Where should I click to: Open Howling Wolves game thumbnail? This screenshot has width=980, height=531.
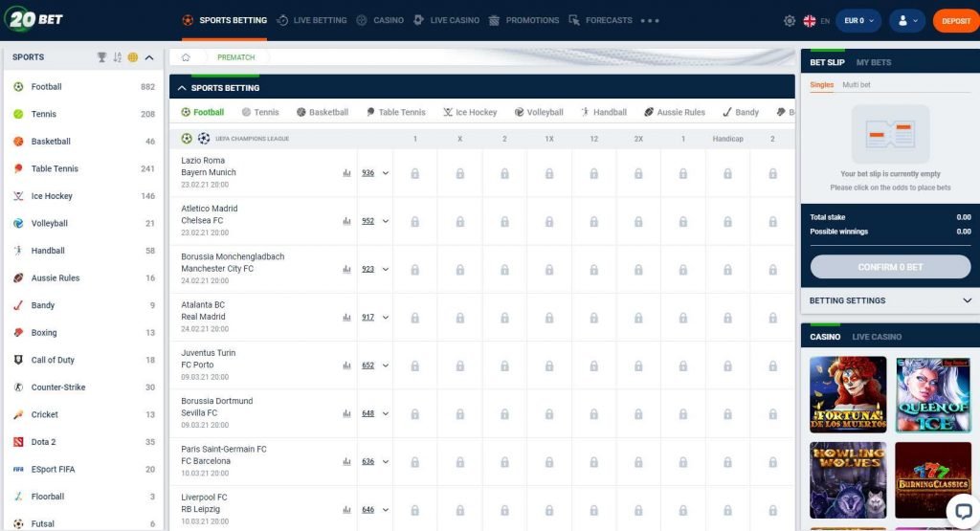[x=848, y=480]
